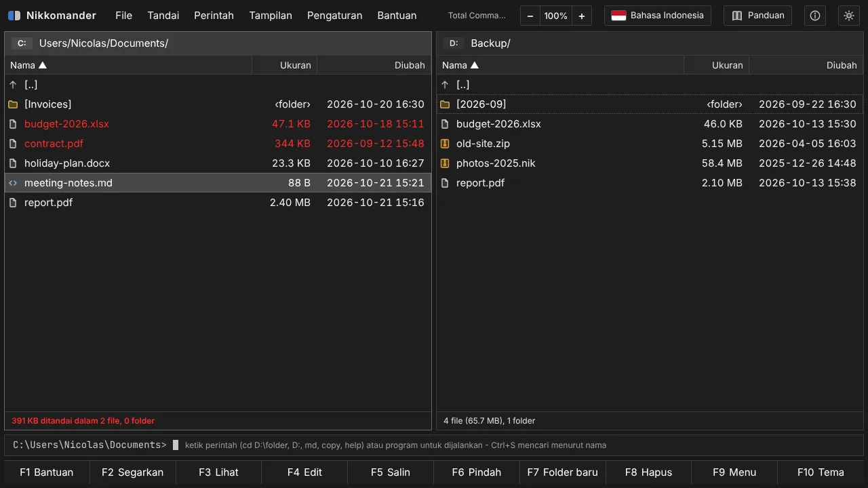868x488 pixels.
Task: Click the archive icon beside old-site.zip
Action: click(x=445, y=144)
